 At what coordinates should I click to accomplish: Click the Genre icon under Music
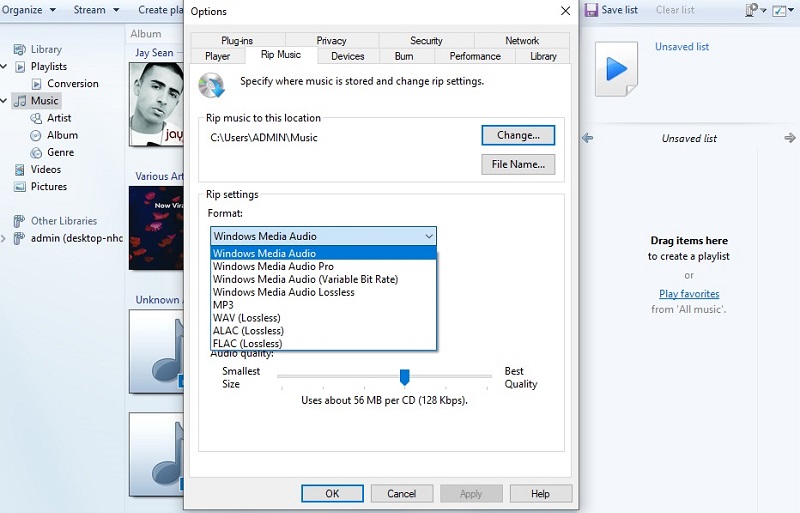tap(36, 153)
